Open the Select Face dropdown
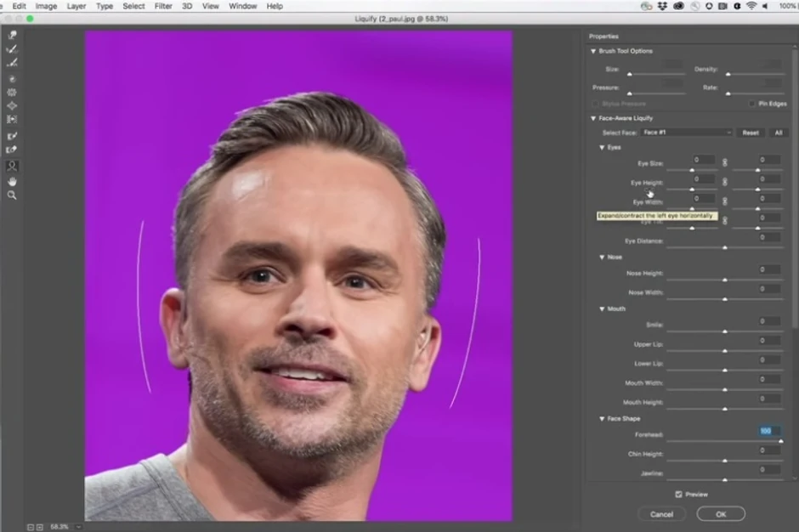The height and width of the screenshot is (532, 799). click(x=687, y=133)
